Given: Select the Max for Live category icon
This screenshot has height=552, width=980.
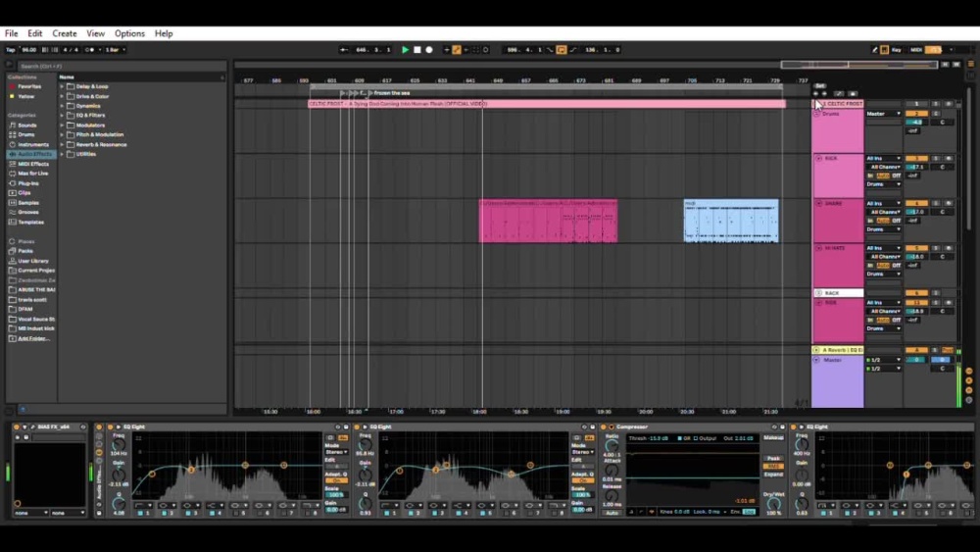Looking at the screenshot, I should tap(13, 174).
